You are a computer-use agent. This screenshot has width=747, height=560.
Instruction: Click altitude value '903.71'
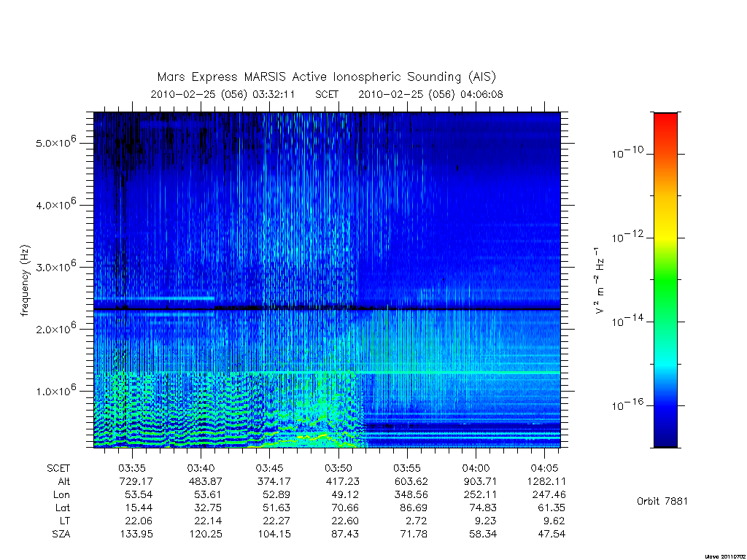click(480, 481)
